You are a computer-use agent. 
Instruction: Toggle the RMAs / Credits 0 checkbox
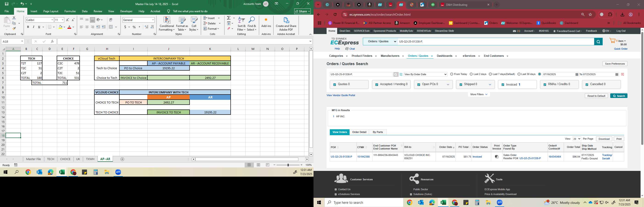(x=545, y=85)
